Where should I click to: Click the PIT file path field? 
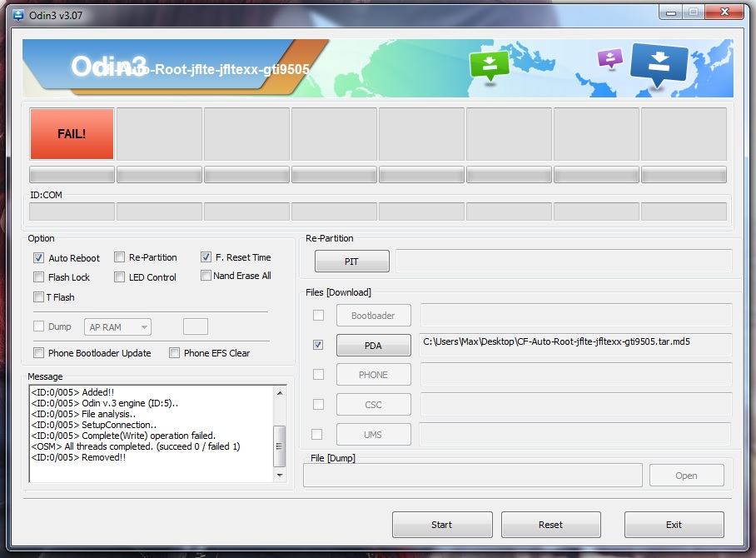pyautogui.click(x=565, y=261)
